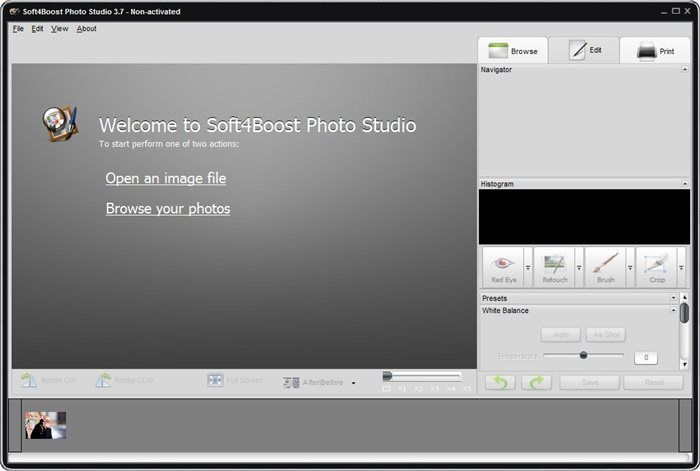The image size is (700, 471).
Task: Switch to the Edit tab
Action: [x=584, y=50]
